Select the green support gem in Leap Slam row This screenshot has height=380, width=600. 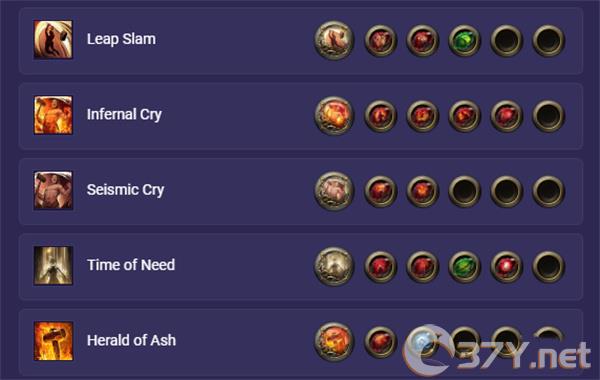coord(464,41)
